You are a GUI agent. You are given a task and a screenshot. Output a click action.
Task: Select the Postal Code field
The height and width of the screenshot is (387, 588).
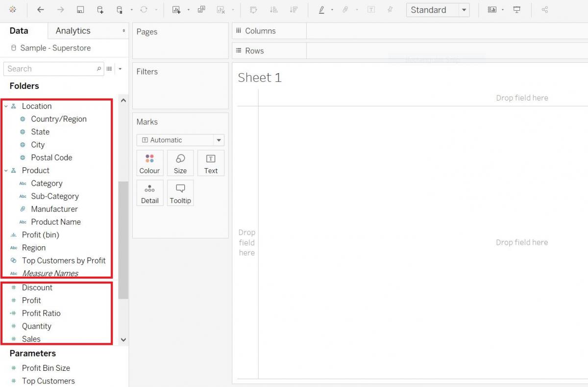point(51,157)
